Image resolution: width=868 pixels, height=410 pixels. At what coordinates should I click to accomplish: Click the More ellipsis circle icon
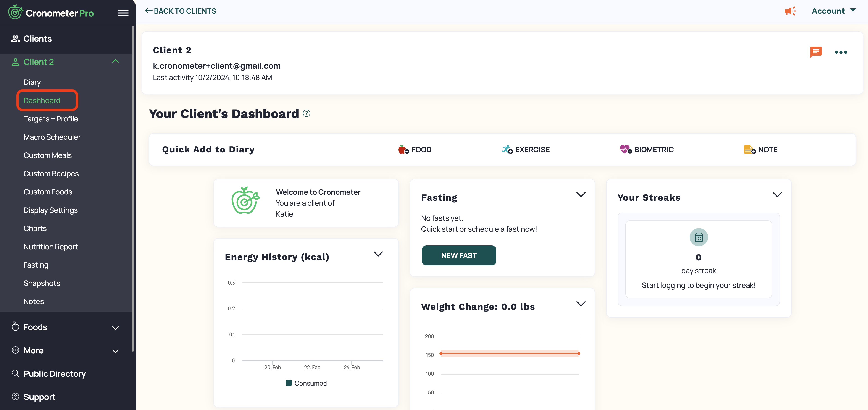tap(15, 350)
